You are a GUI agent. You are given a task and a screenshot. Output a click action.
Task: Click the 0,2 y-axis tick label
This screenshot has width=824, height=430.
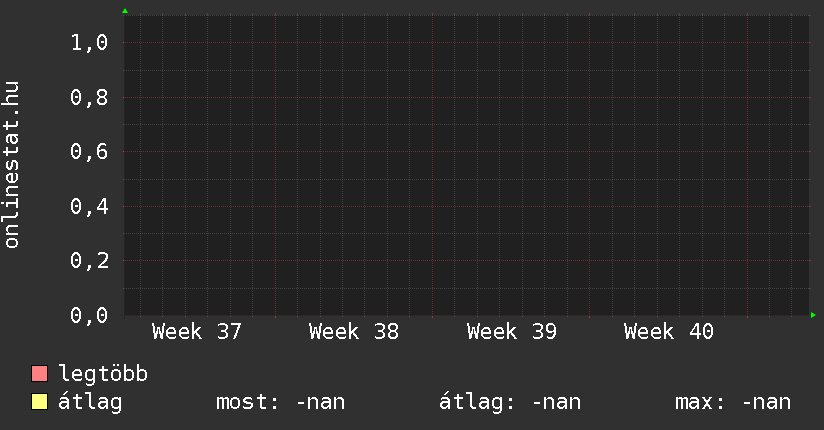click(x=89, y=261)
